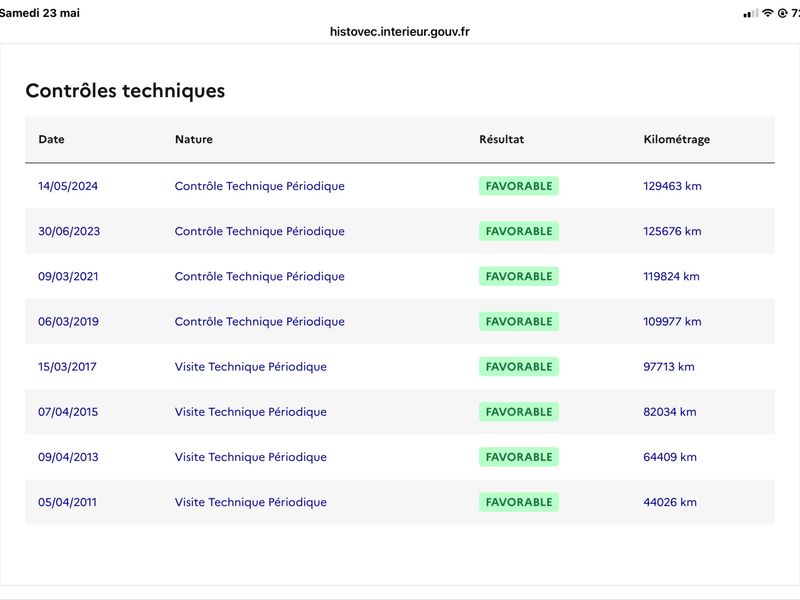Tap the FAVORABLE badge in the 14/05/2024 row
Image resolution: width=800 pixels, height=600 pixels.
(519, 186)
